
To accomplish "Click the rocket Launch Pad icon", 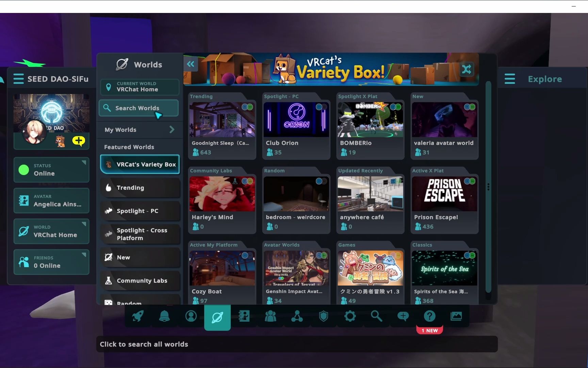I will [138, 317].
